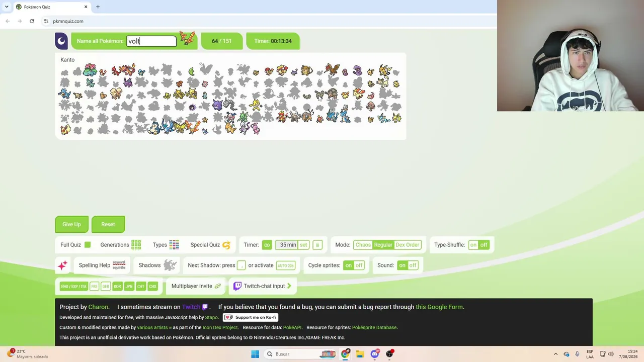Switch Mode to Dex Order
This screenshot has width=644, height=362.
tap(408, 245)
